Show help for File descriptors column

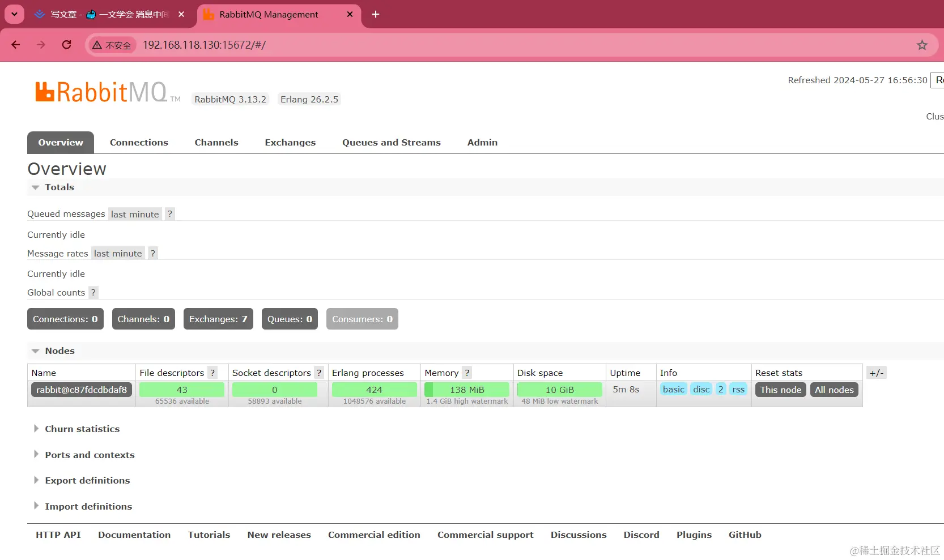(x=212, y=373)
